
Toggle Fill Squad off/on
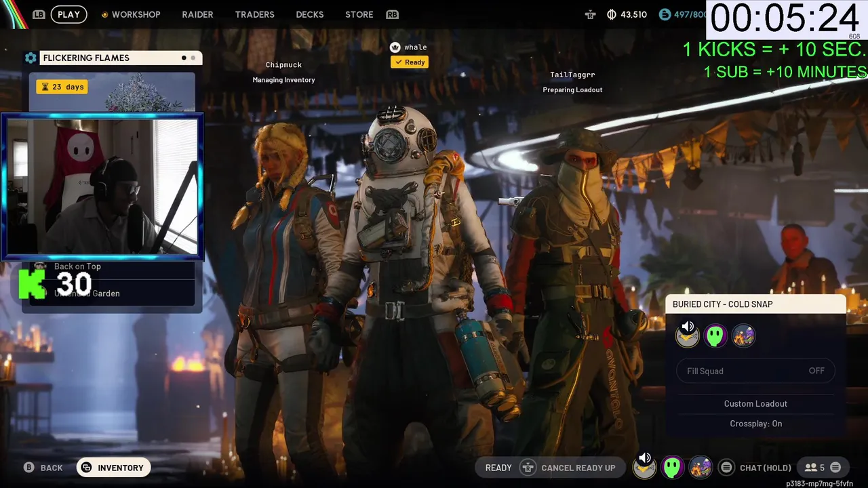tap(755, 371)
